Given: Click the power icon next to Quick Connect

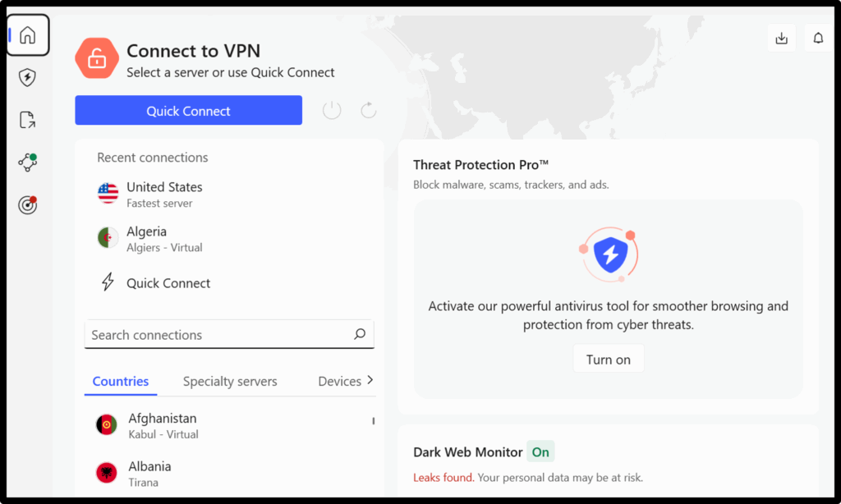Looking at the screenshot, I should [331, 109].
